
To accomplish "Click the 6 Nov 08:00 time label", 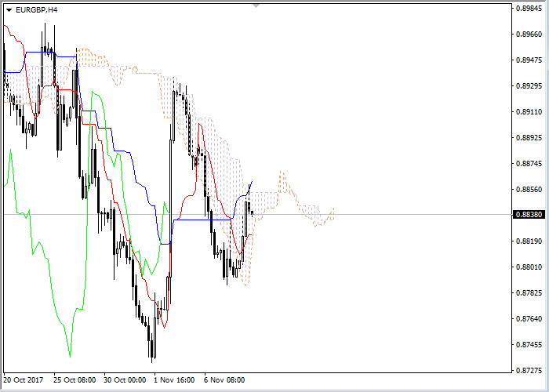I will point(224,380).
